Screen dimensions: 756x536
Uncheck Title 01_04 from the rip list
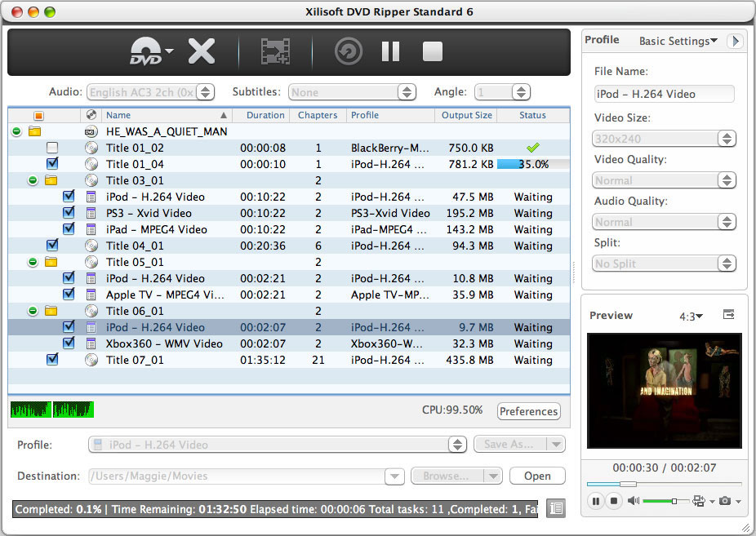[52, 163]
